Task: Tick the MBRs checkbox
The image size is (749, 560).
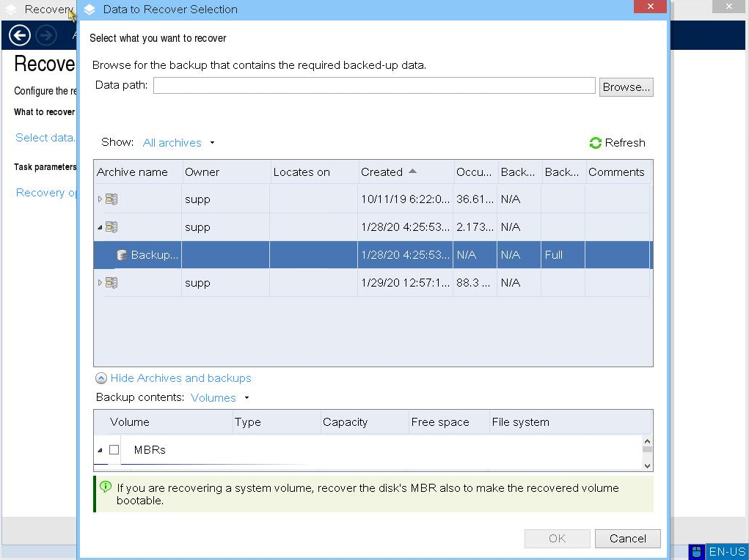Action: coord(114,450)
